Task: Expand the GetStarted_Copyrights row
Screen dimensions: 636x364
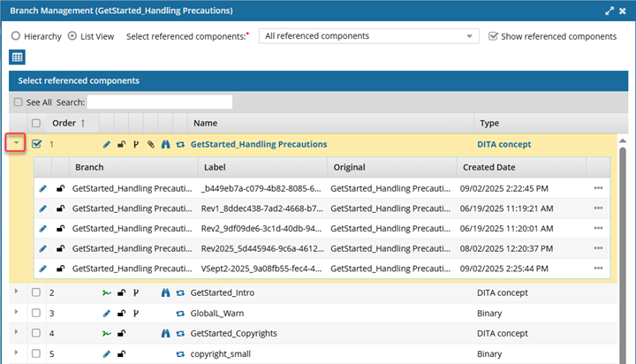Action: (16, 333)
